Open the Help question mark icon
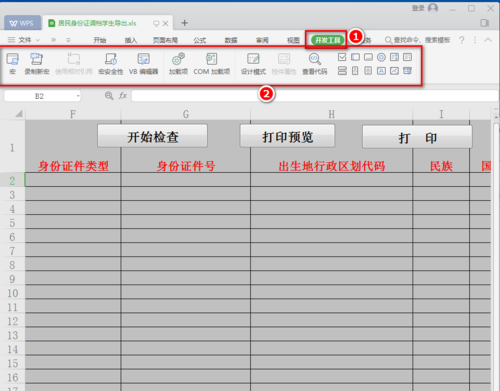 (x=462, y=40)
